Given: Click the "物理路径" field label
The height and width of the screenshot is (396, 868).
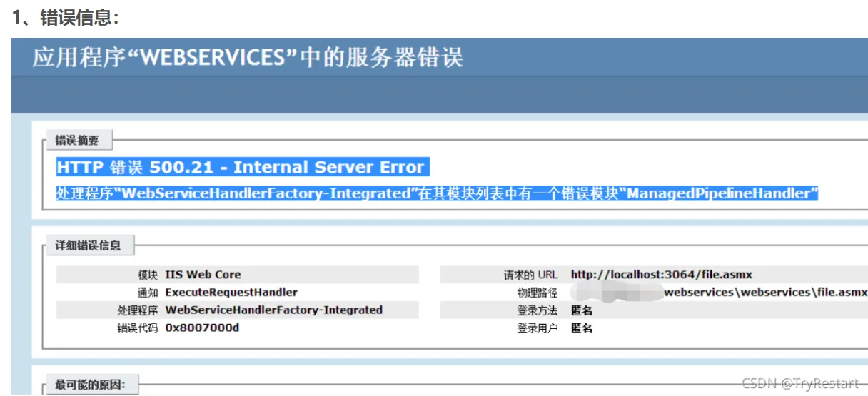Looking at the screenshot, I should click(538, 293).
